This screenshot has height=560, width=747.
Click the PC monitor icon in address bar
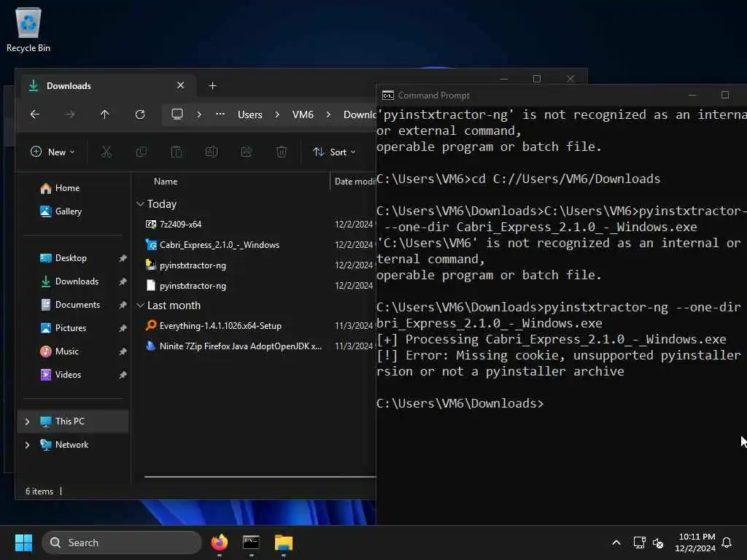point(177,114)
